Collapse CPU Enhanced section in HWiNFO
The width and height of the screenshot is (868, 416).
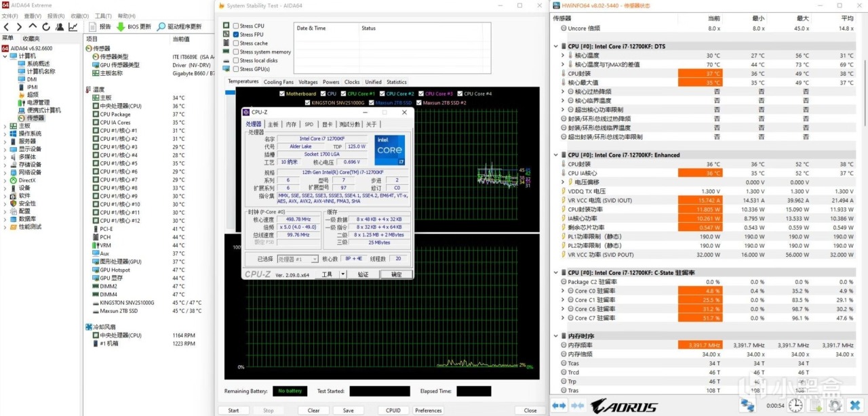[x=556, y=155]
